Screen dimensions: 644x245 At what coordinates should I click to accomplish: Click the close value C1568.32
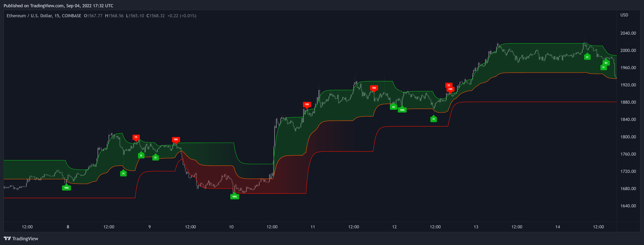click(x=156, y=16)
